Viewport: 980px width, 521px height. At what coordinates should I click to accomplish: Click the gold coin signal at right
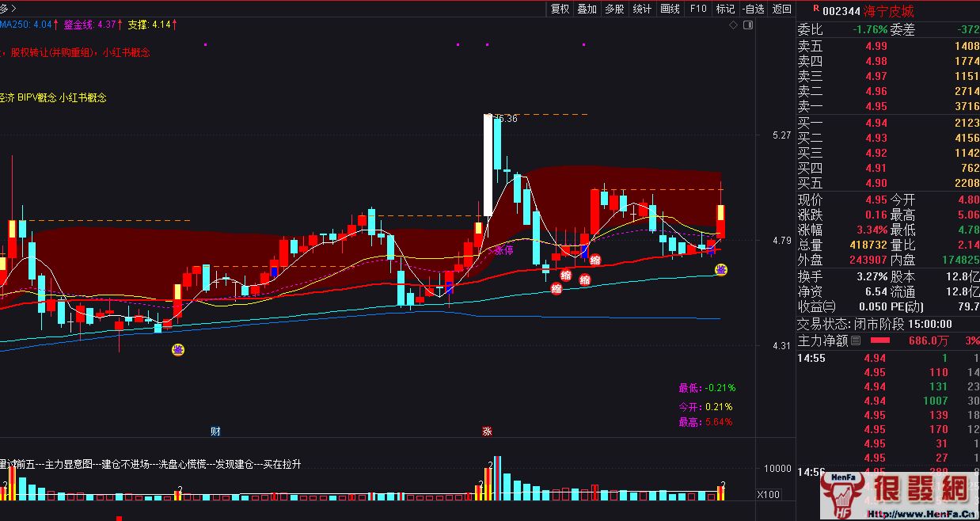(x=721, y=270)
